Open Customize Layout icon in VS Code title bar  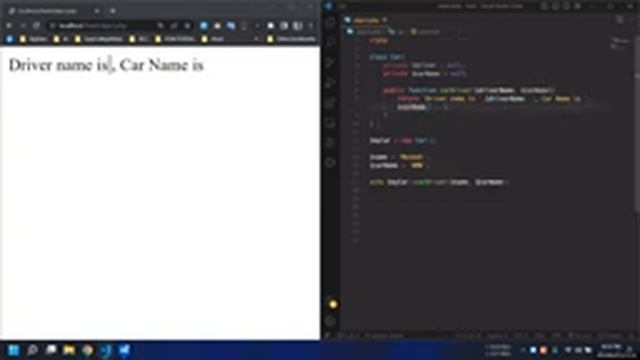pyautogui.click(x=578, y=6)
